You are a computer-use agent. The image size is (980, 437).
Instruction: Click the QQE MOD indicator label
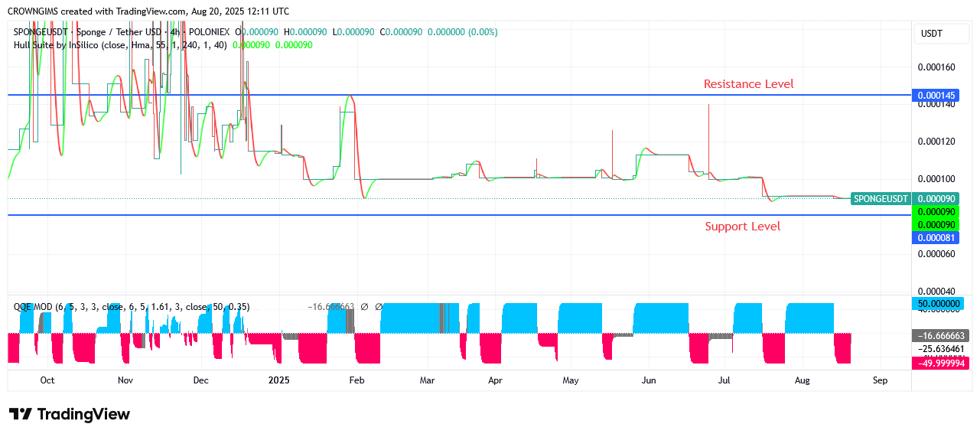(x=132, y=307)
